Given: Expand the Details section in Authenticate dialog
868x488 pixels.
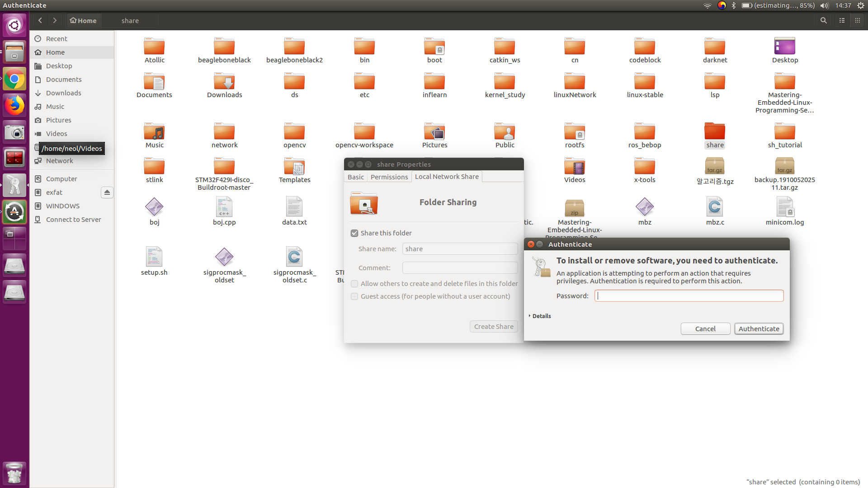Looking at the screenshot, I should point(539,316).
